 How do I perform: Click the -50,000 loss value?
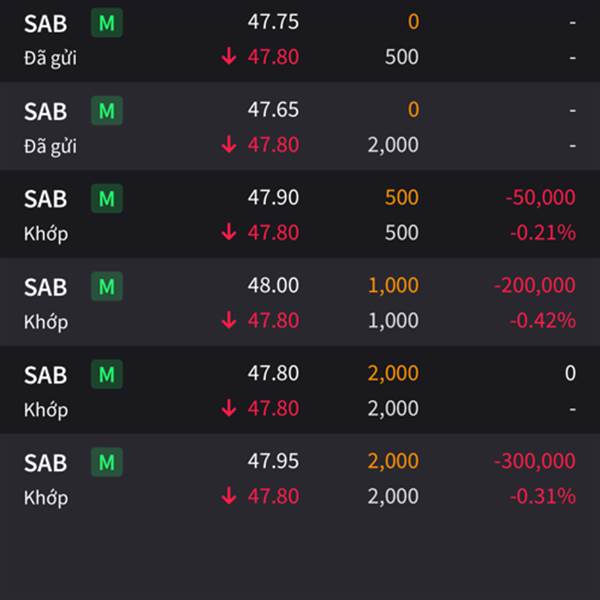pos(540,197)
